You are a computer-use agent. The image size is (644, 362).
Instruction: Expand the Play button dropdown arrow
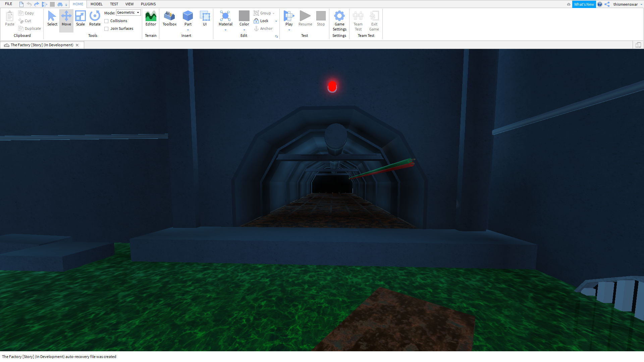coord(289,29)
